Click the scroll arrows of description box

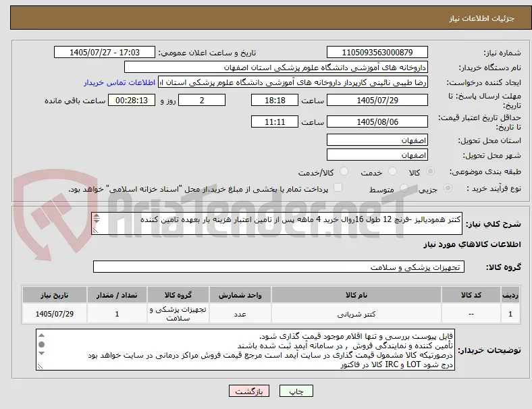click(x=97, y=218)
